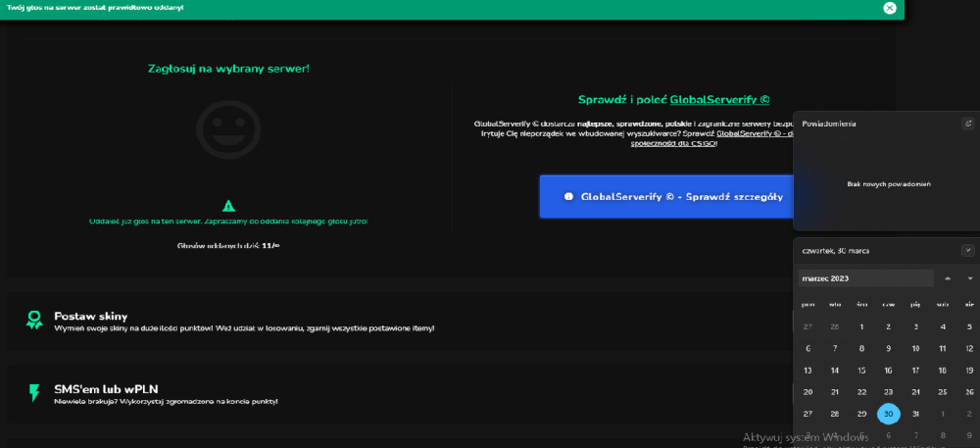
Task: Click info icon inside blue GlobalServerify button
Action: click(x=568, y=196)
